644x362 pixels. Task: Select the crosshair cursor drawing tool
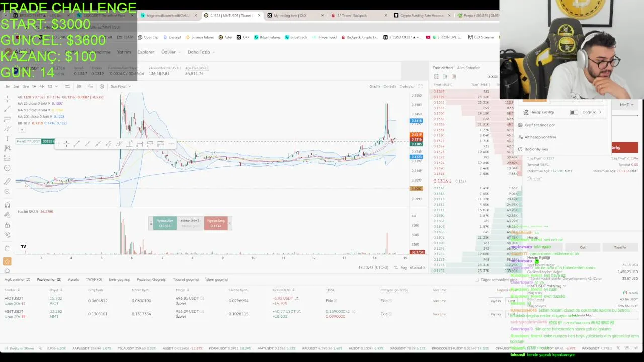[7, 99]
